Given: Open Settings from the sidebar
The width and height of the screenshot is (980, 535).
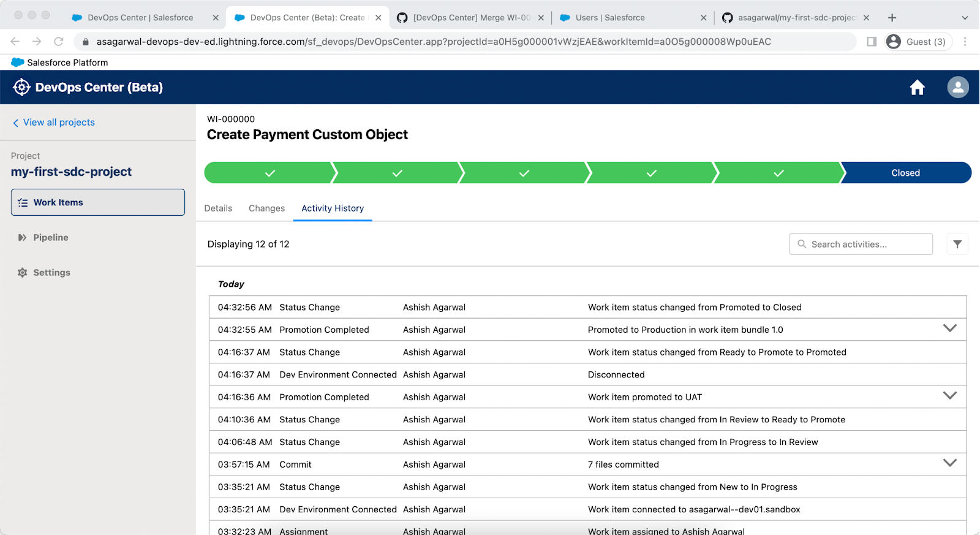Looking at the screenshot, I should point(51,273).
